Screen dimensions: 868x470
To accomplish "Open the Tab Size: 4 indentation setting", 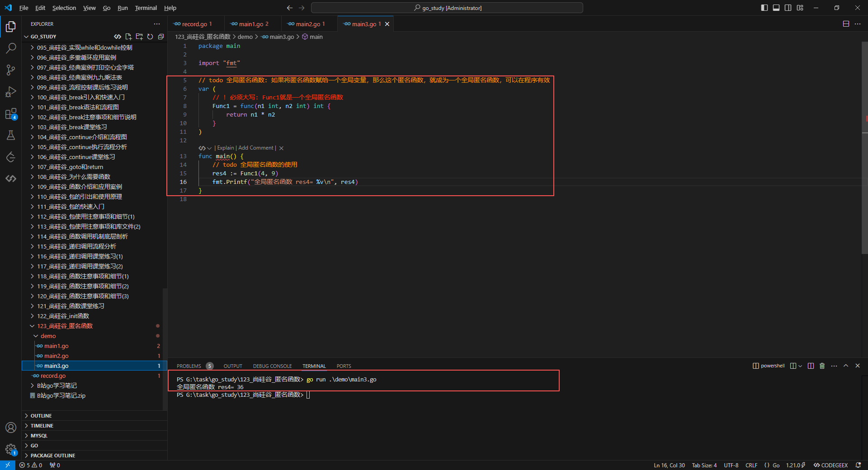I will [704, 465].
